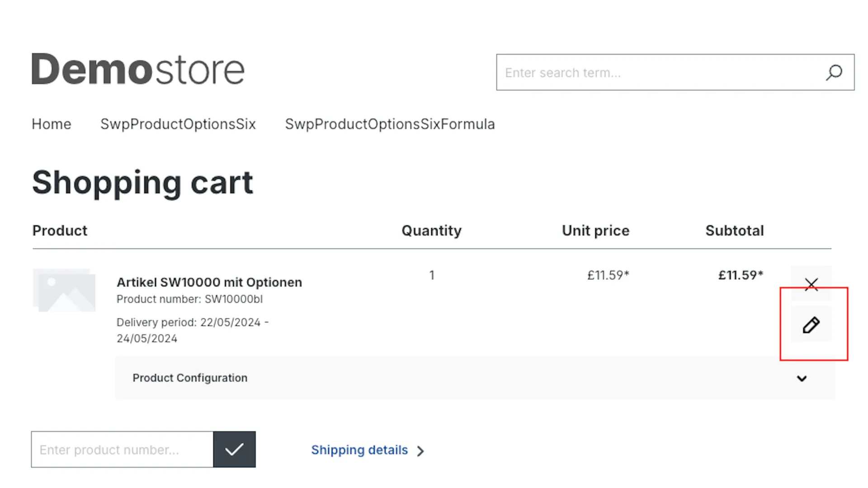The width and height of the screenshot is (868, 488).
Task: Remove the Artikel SW10000 item with X
Action: [x=811, y=284]
